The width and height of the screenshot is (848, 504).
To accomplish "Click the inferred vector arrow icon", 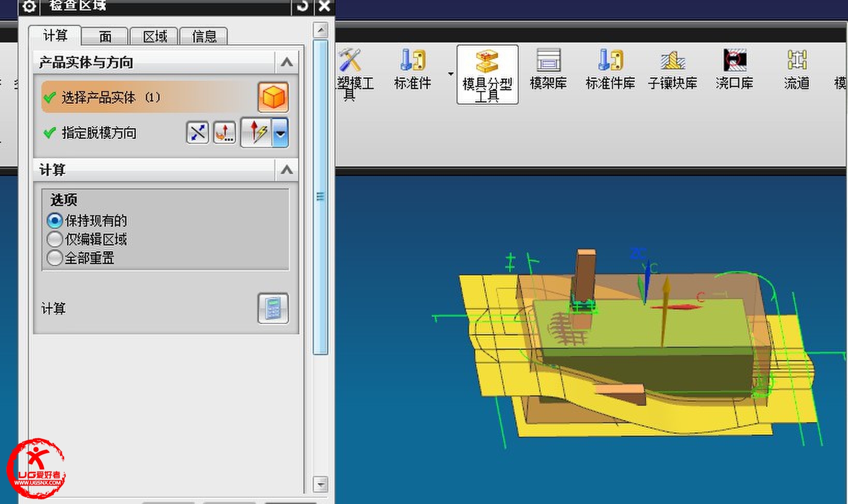I will tap(257, 132).
